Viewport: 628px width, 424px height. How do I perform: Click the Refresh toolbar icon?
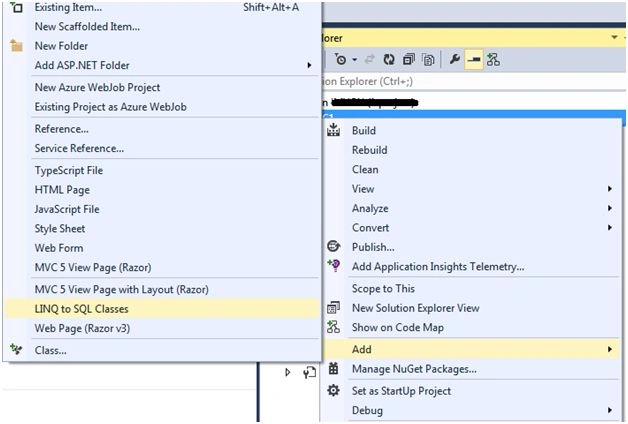389,60
